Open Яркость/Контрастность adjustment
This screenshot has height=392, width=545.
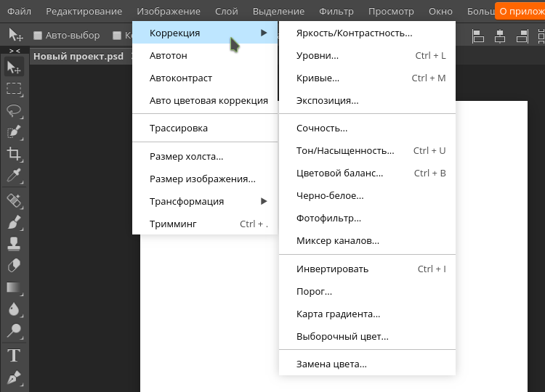[x=367, y=33]
